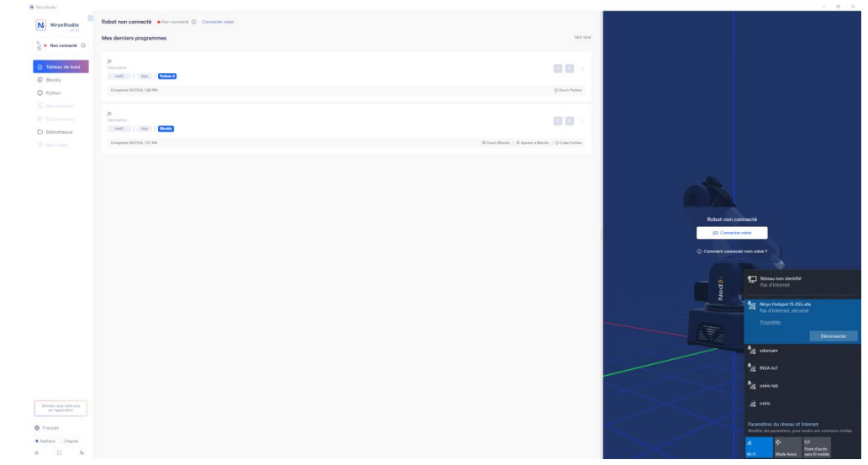Click the play icon of the Python 3 program

[570, 69]
